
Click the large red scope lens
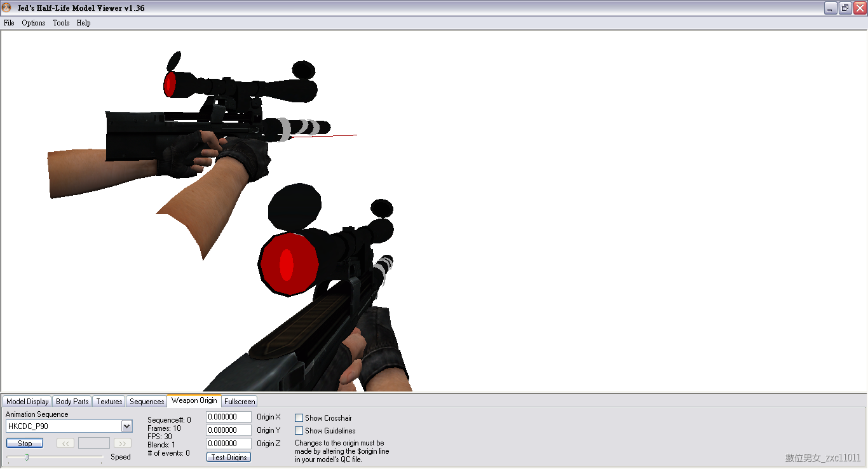coord(289,264)
